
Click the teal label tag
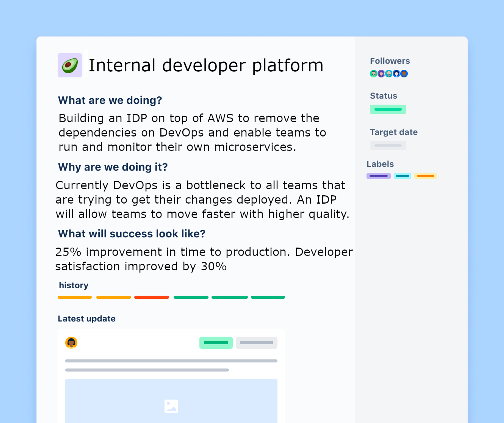click(x=402, y=176)
